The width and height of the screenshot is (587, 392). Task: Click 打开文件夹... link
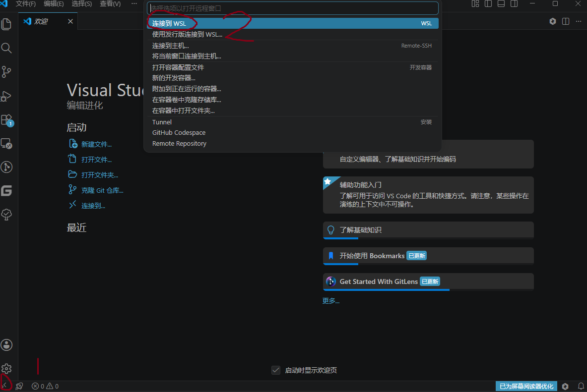100,175
